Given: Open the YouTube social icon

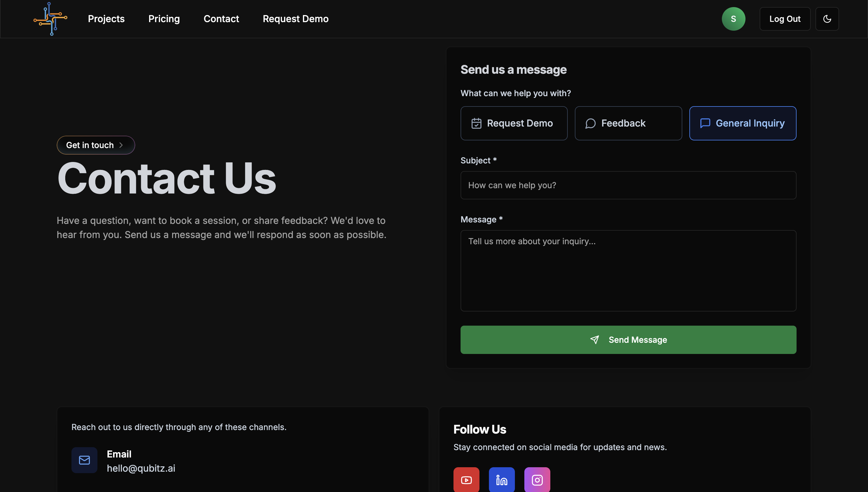Looking at the screenshot, I should (x=466, y=480).
